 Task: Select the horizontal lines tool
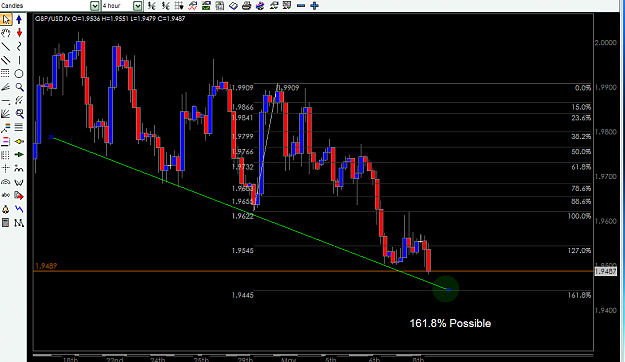pyautogui.click(x=19, y=128)
